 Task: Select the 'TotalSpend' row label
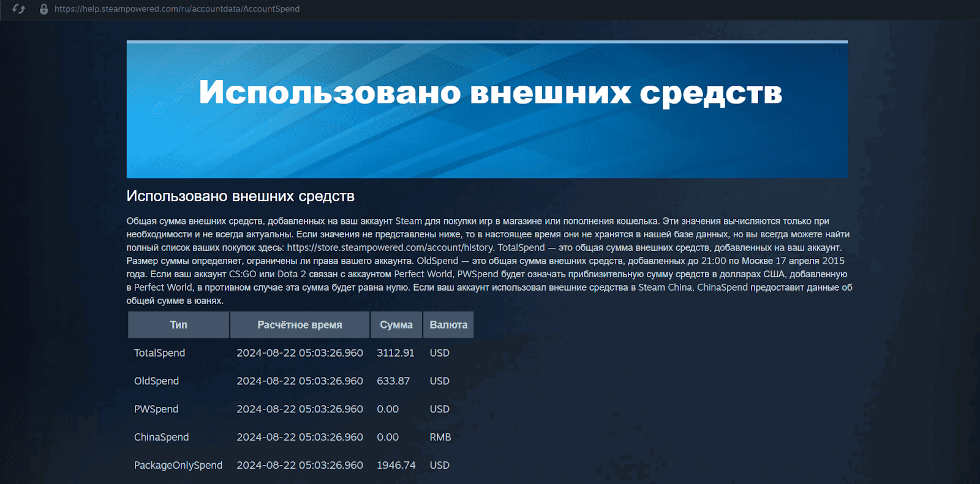[159, 353]
